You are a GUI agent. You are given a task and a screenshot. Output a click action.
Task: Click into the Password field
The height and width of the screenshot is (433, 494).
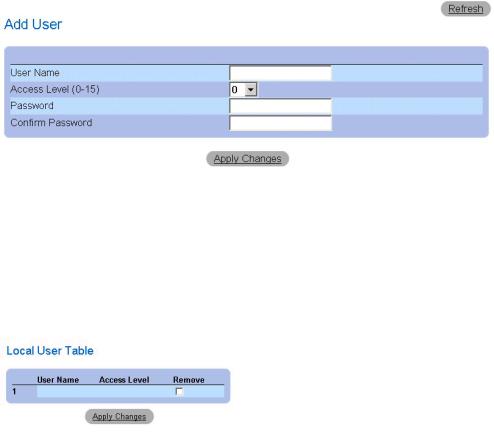[x=280, y=106]
